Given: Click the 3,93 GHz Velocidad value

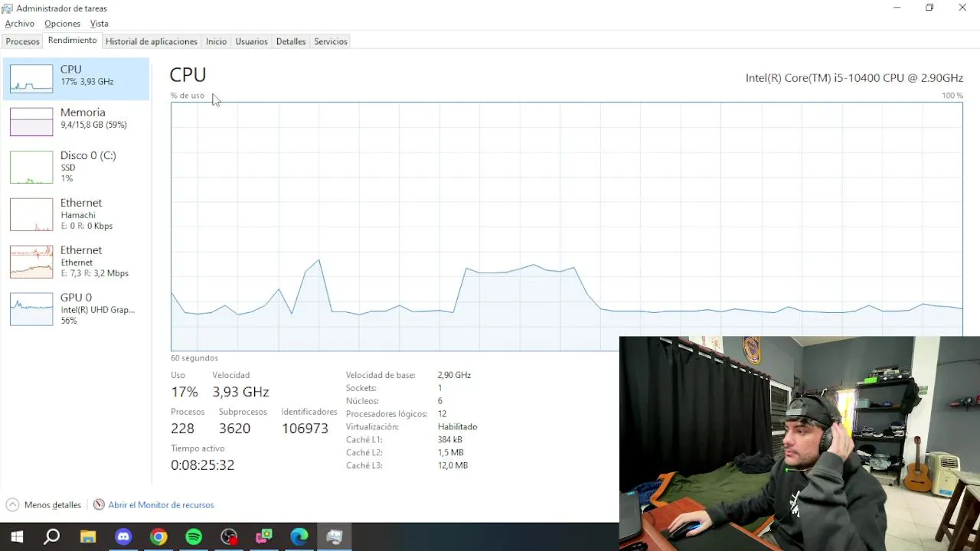Looking at the screenshot, I should coord(240,392).
